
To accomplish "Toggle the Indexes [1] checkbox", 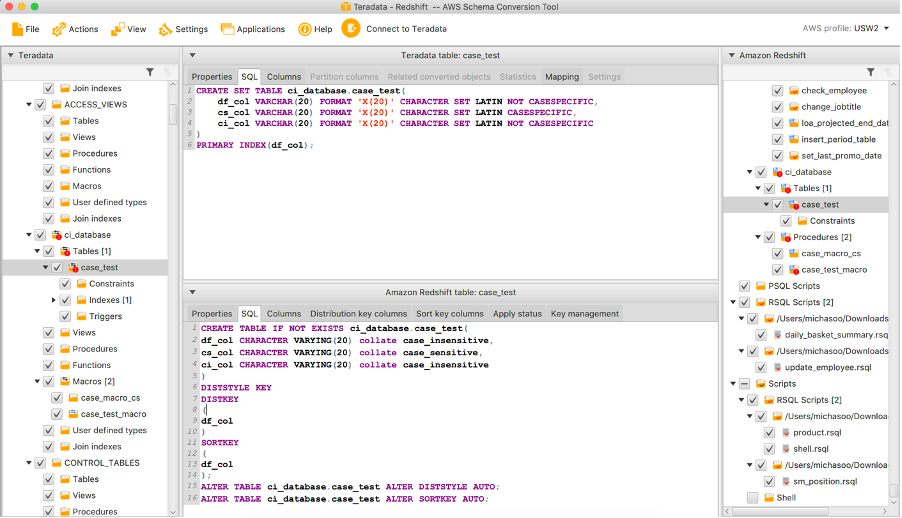I will pos(65,300).
